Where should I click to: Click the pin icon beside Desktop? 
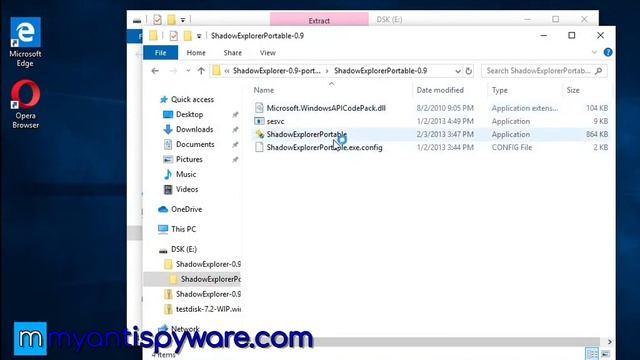point(235,115)
